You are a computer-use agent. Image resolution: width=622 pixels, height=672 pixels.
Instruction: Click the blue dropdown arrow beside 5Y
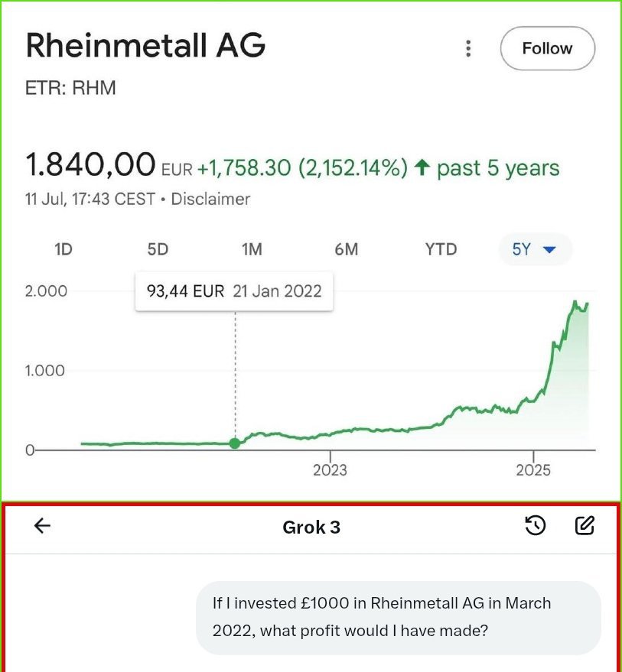point(549,249)
